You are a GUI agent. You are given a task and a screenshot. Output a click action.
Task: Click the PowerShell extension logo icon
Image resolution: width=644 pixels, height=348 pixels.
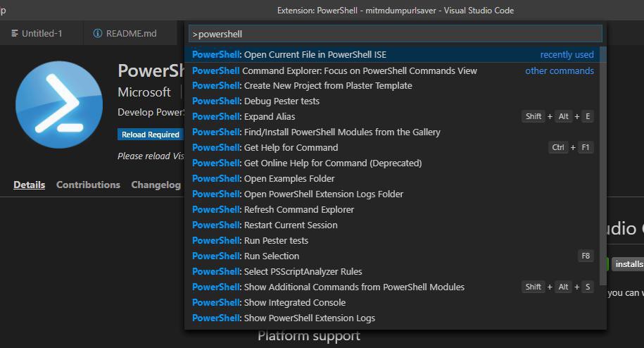click(x=59, y=105)
